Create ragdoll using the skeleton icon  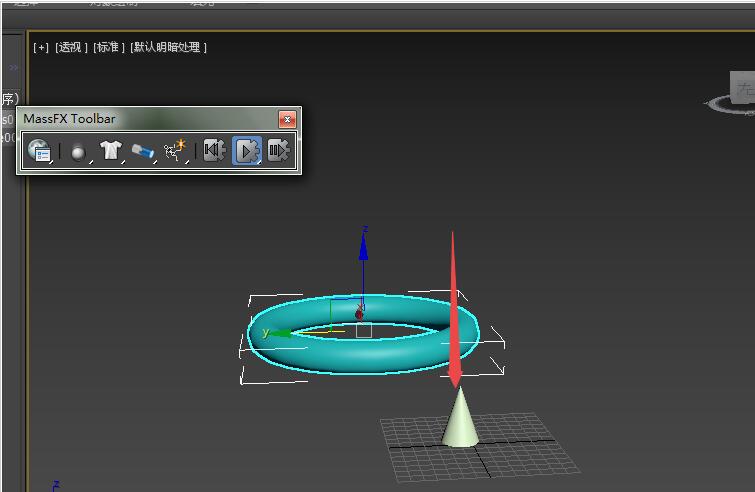tap(175, 151)
